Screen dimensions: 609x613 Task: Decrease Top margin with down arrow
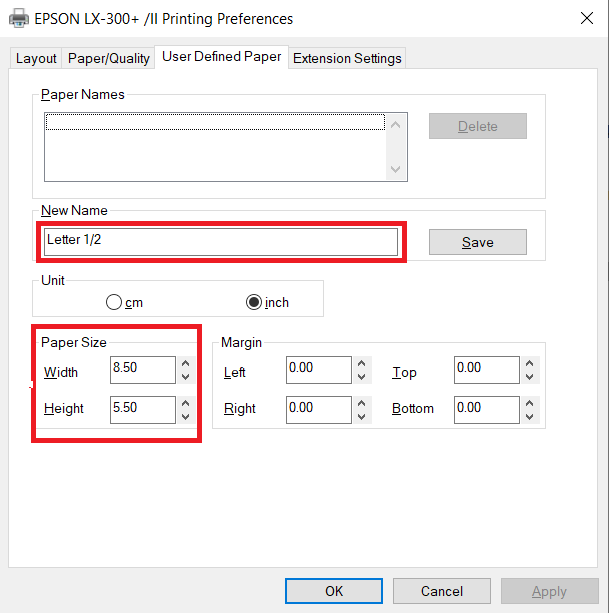530,376
